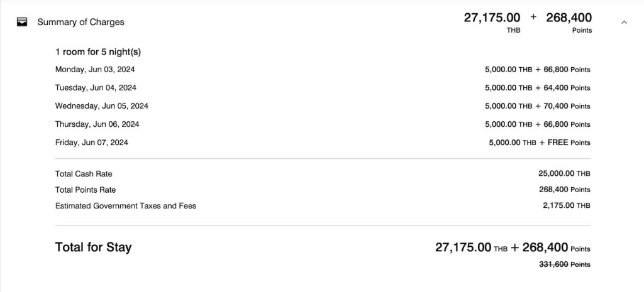Click the Summary of Charges heading
644x292 pixels.
(x=80, y=22)
